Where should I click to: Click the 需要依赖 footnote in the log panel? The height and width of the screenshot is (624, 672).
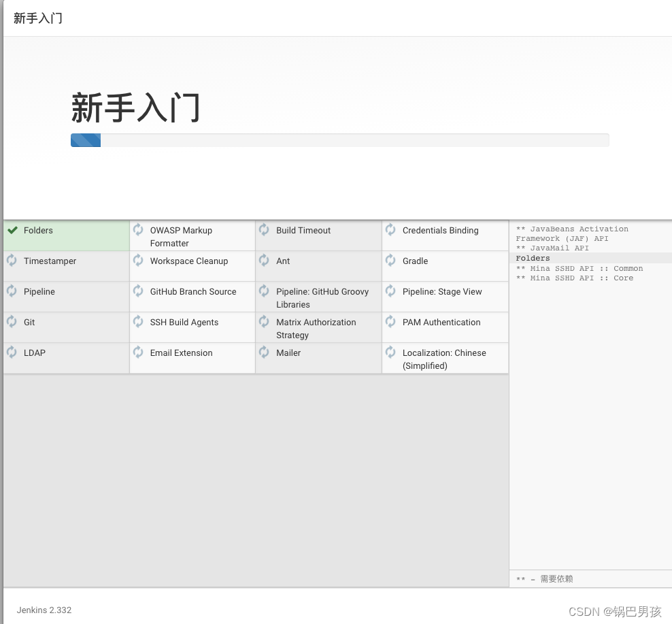[x=544, y=578]
